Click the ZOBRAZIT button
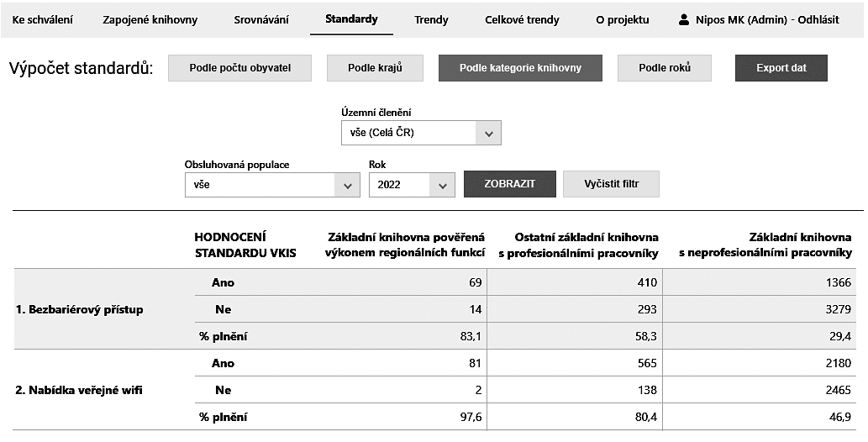 click(510, 184)
